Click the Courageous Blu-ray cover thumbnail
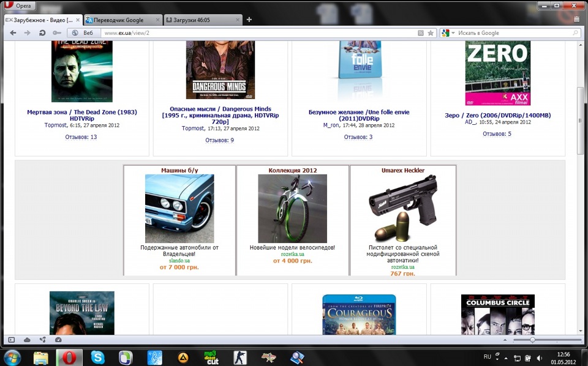Image resolution: width=588 pixels, height=366 pixels. (x=359, y=315)
